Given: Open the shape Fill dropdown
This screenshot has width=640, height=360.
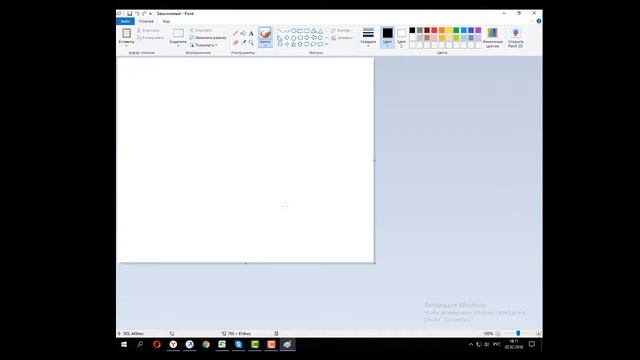Looking at the screenshot, I should pos(342,38).
